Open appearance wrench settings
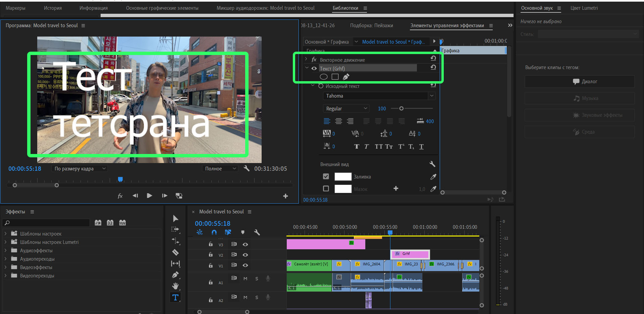 pos(432,164)
